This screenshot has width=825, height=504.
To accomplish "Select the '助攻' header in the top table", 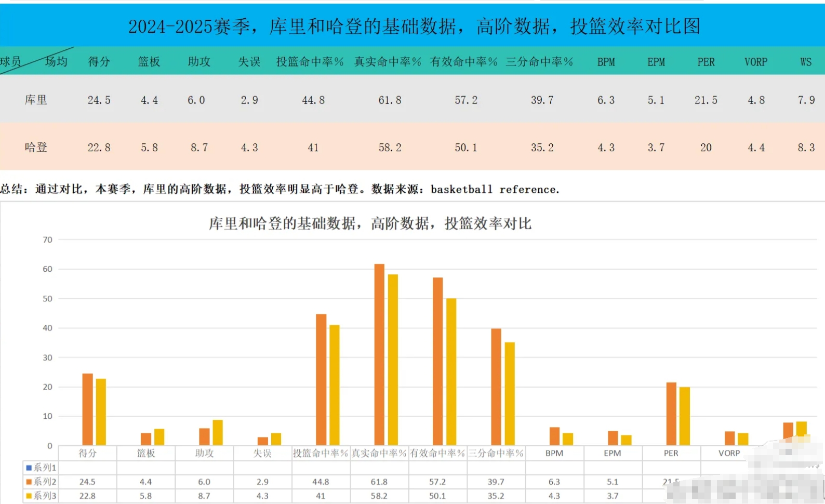I will [x=199, y=61].
